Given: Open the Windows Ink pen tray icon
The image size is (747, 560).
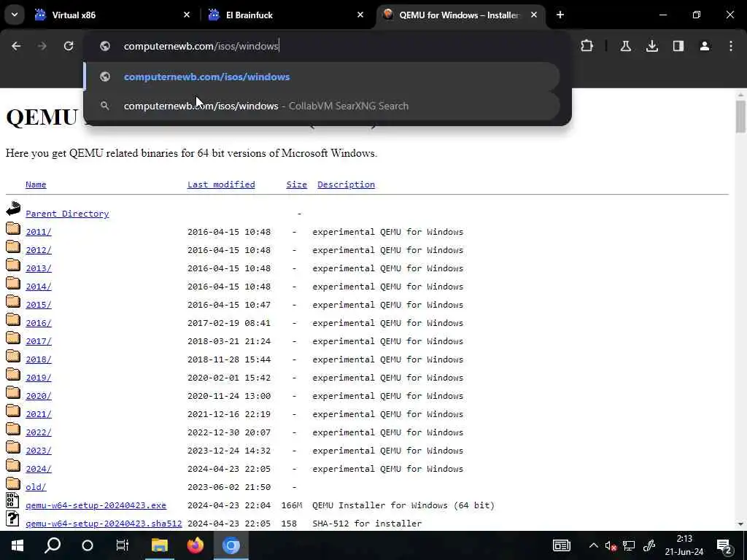Looking at the screenshot, I should (x=649, y=545).
